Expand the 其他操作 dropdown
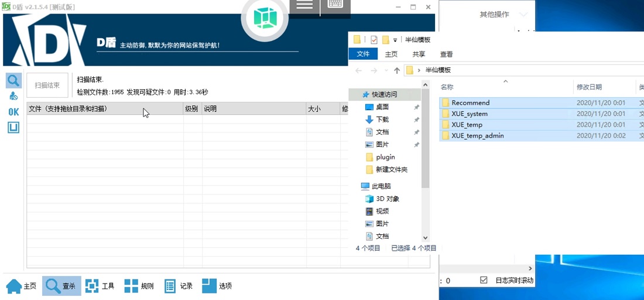This screenshot has width=644, height=300. pyautogui.click(x=523, y=15)
